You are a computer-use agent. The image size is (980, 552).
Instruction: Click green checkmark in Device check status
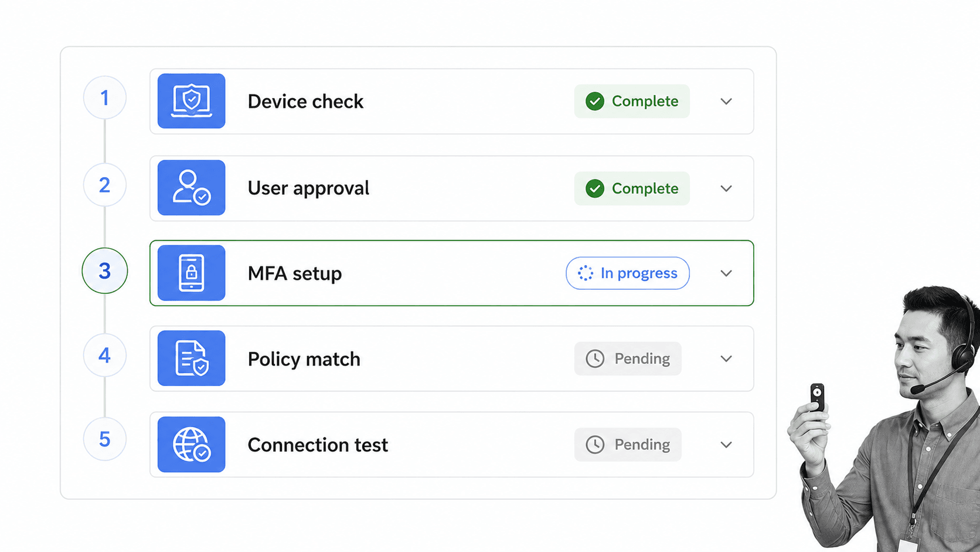point(595,101)
